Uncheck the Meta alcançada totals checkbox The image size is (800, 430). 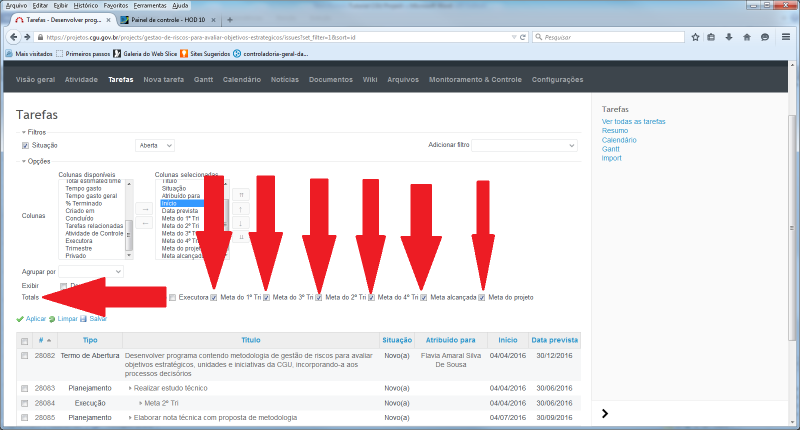click(x=424, y=297)
